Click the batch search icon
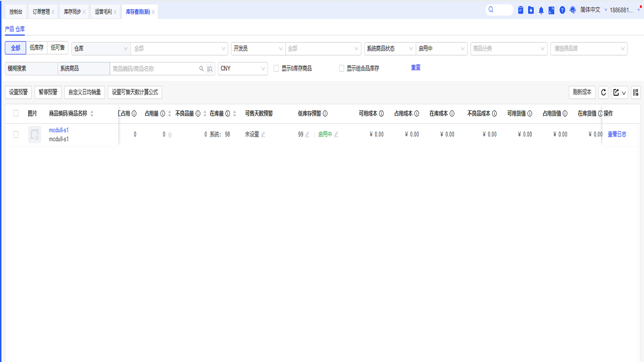This screenshot has width=644, height=362. [210, 69]
